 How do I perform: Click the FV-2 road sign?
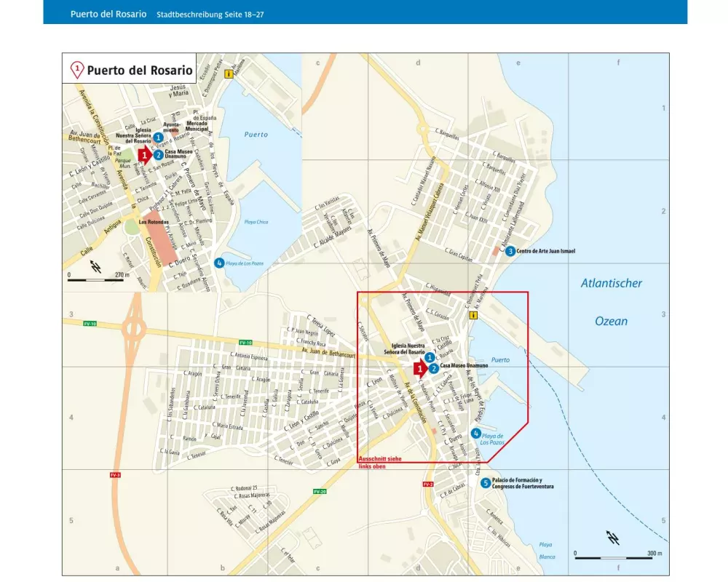pos(427,484)
